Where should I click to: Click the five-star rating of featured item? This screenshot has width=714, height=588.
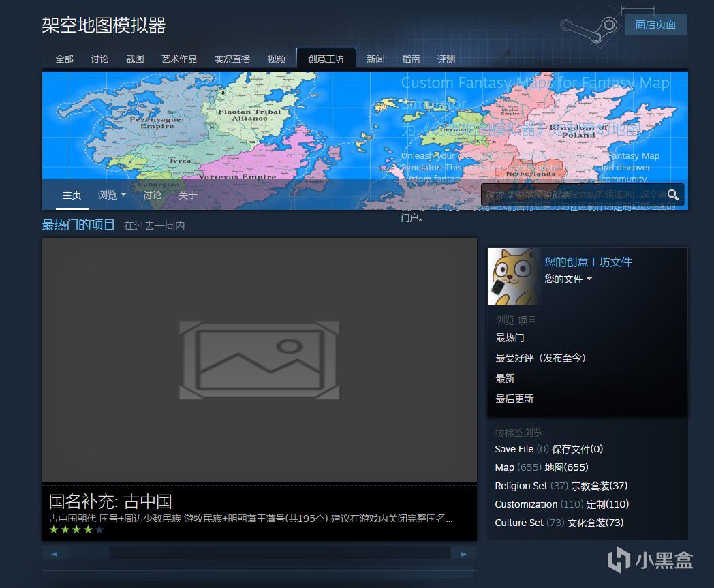pos(76,529)
